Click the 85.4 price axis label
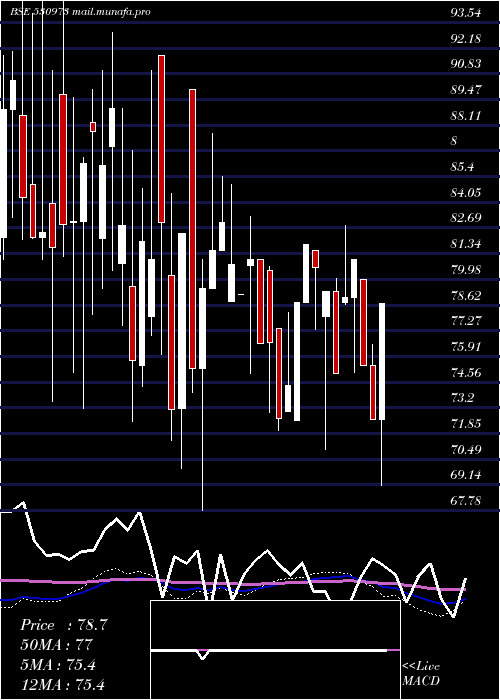Screen dimensions: 500x700 pyautogui.click(x=462, y=167)
